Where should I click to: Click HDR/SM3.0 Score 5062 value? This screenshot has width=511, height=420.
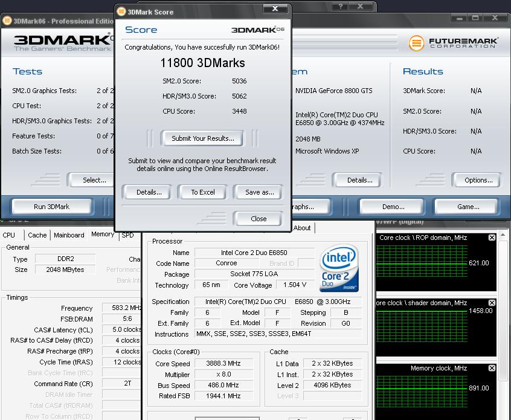tap(239, 96)
